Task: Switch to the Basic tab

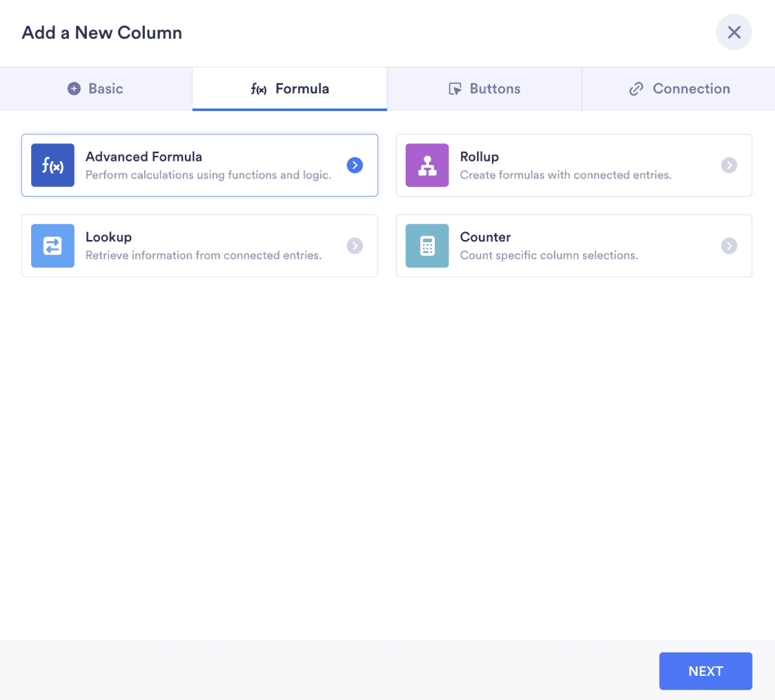Action: 96,88
